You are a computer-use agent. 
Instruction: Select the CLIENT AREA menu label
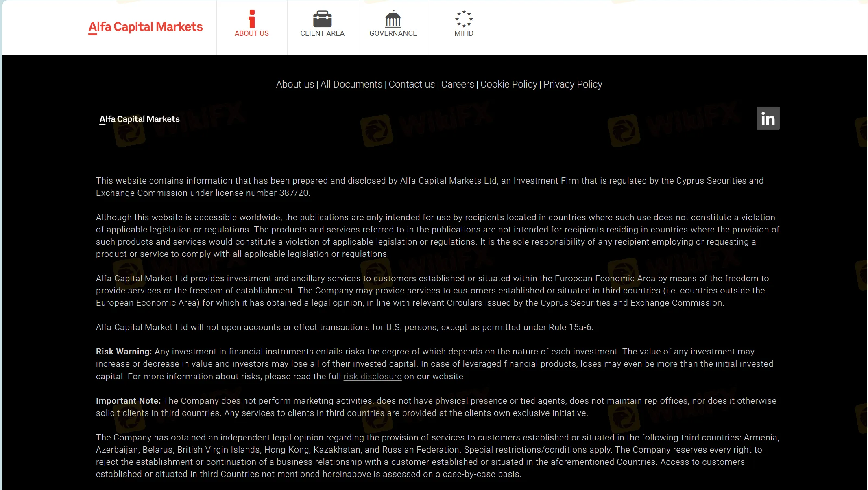click(x=322, y=33)
